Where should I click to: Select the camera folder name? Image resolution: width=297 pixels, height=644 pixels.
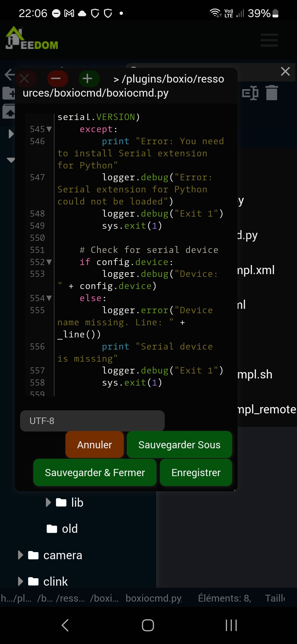(63, 555)
